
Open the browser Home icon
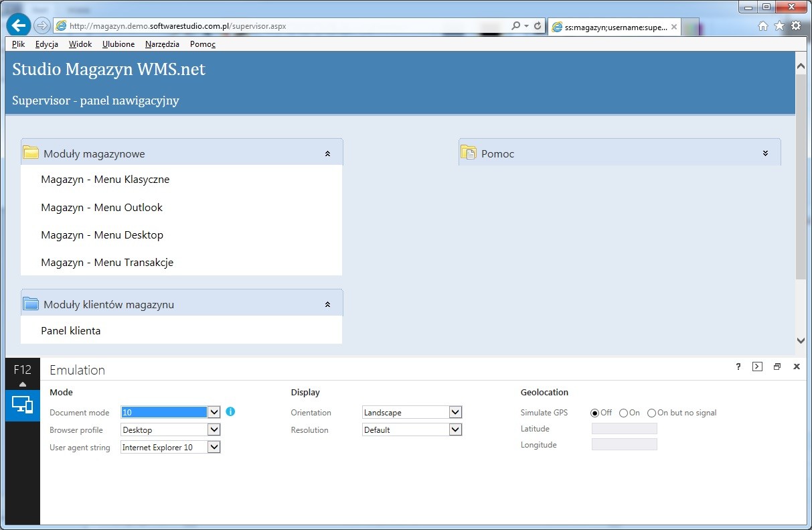pos(763,26)
